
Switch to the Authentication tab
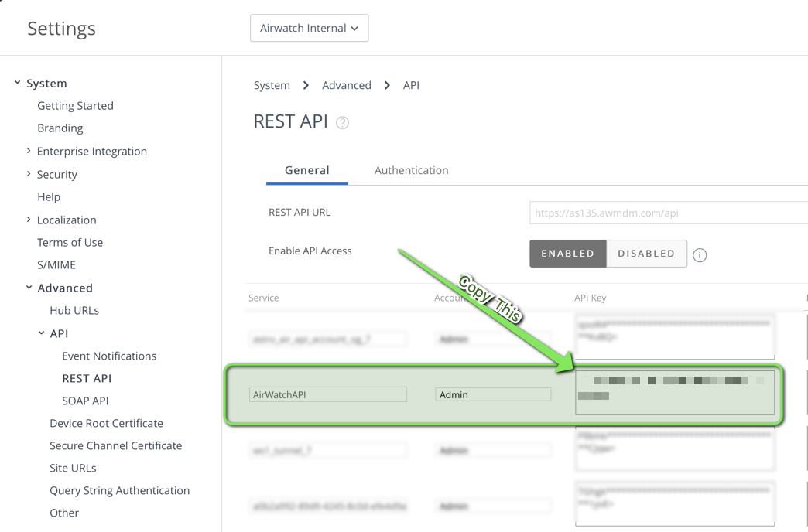(x=411, y=170)
